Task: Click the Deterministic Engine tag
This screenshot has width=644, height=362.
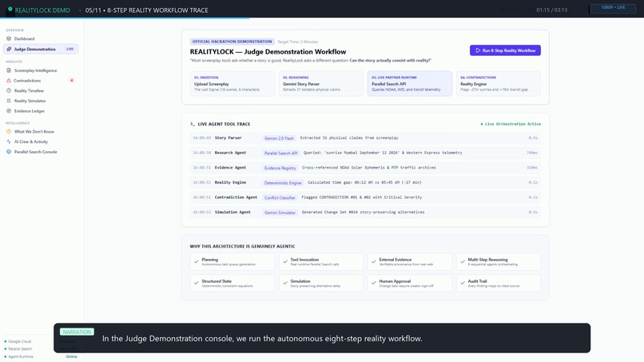Action: [283, 182]
